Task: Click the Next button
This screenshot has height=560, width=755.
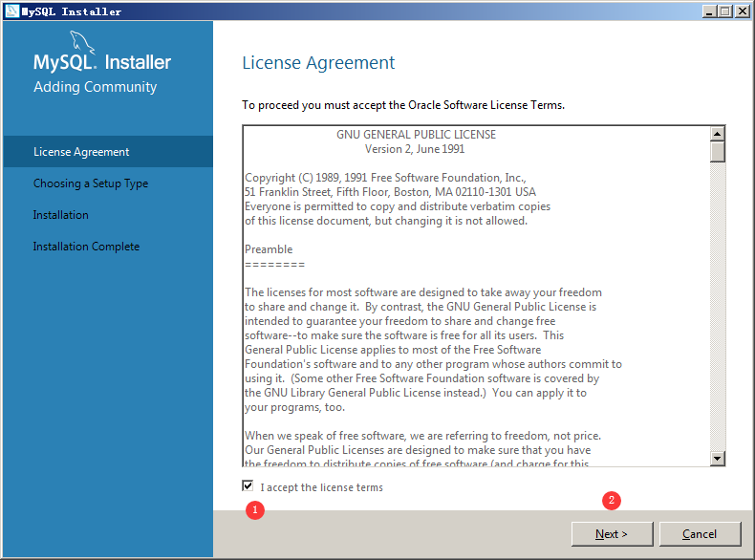Action: pyautogui.click(x=612, y=534)
